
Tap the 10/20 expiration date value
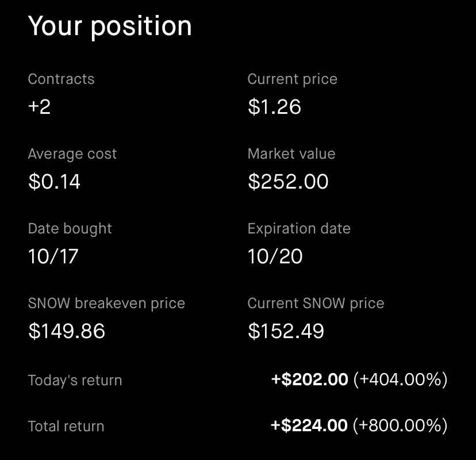tap(275, 256)
